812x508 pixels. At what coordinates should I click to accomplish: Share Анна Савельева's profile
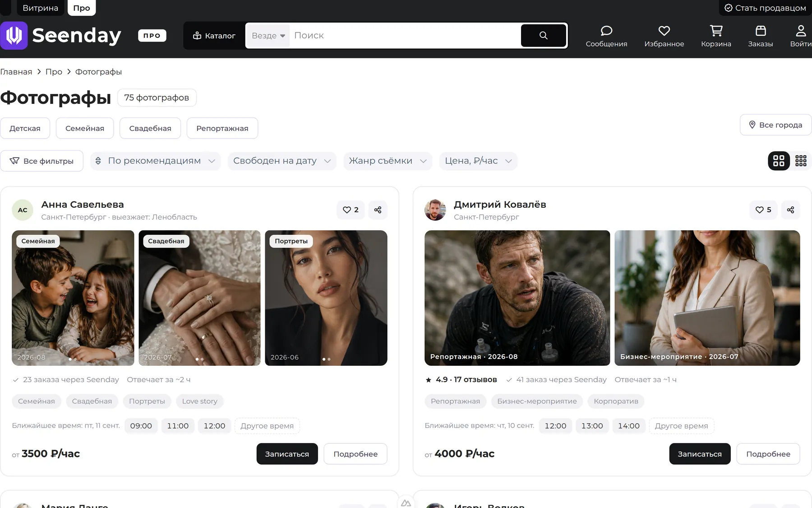click(x=378, y=210)
